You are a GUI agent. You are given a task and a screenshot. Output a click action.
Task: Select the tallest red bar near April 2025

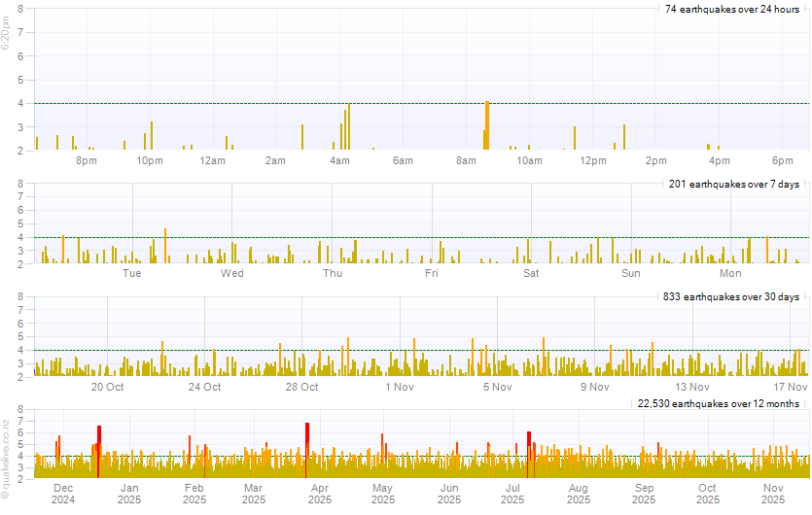tap(307, 450)
